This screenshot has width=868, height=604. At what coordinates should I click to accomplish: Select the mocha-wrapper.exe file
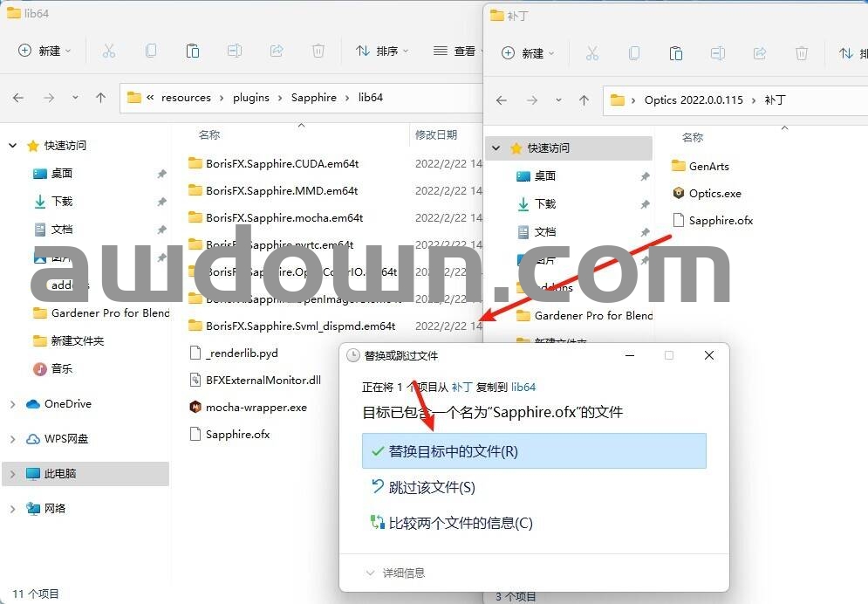pyautogui.click(x=256, y=407)
